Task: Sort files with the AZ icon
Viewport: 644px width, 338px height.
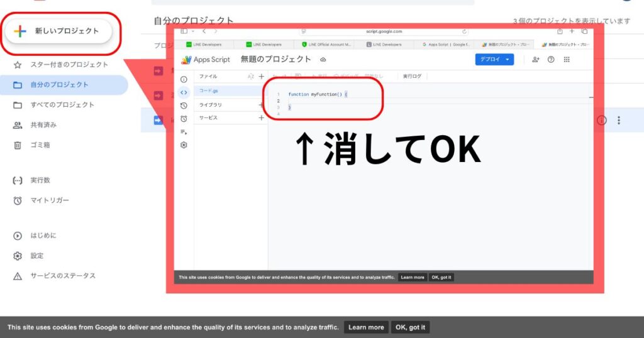Action: point(250,76)
